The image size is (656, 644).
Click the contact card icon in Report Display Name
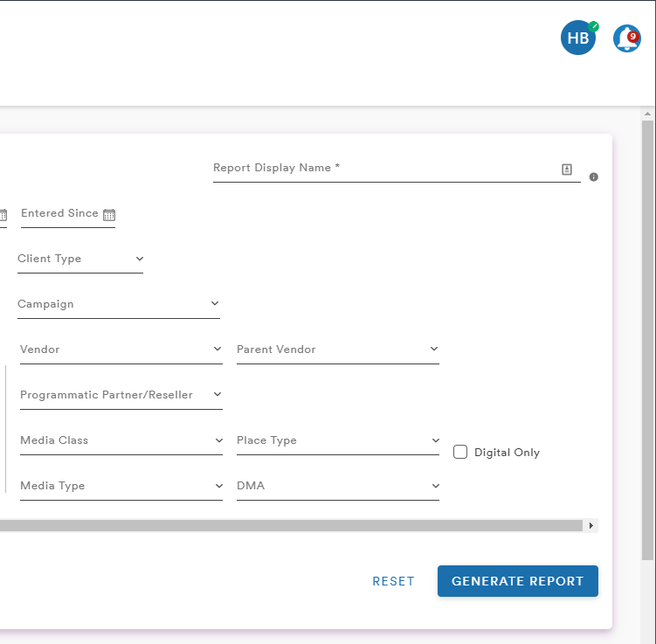pyautogui.click(x=567, y=169)
